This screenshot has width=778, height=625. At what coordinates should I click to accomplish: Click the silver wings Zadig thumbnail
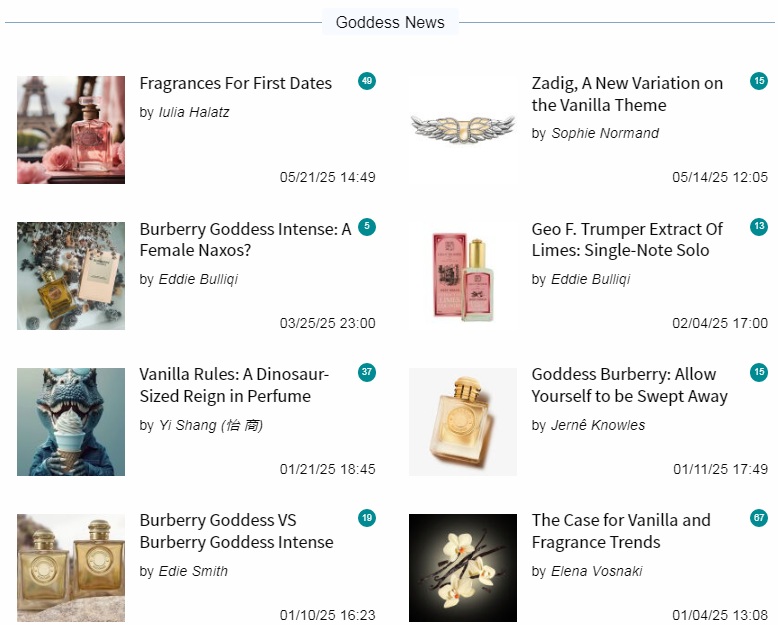click(x=463, y=130)
